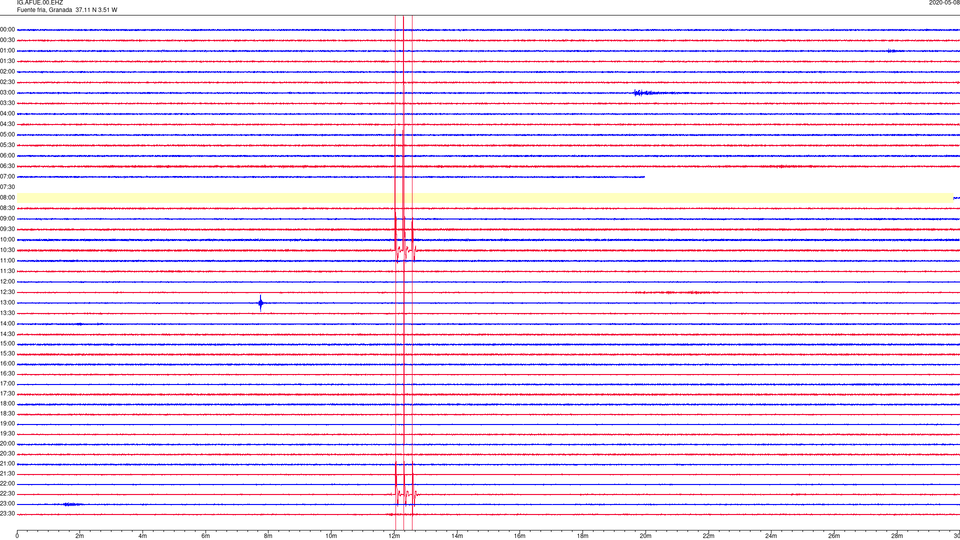Click the 12m tick label on time axis
Viewport: 960px width, 540px height.
point(394,536)
